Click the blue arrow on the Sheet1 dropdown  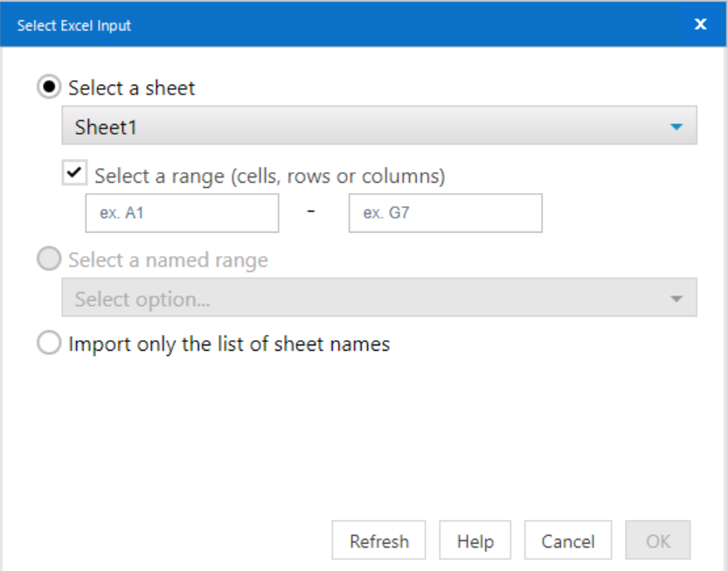tap(676, 128)
